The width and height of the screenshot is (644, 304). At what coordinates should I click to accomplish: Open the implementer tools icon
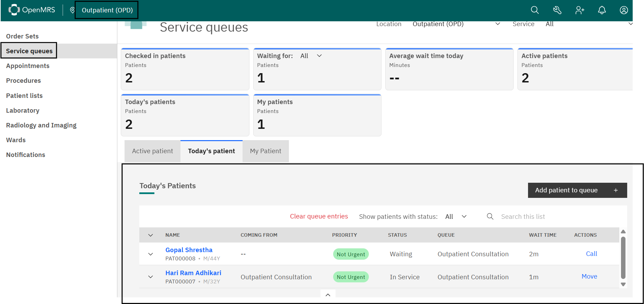(557, 10)
